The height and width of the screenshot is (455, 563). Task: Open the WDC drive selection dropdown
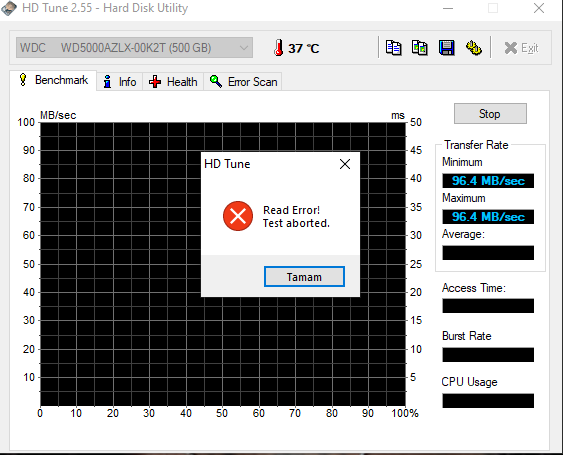point(134,47)
